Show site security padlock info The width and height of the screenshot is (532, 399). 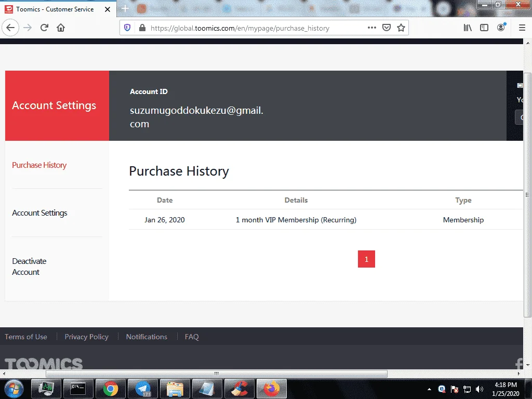click(x=142, y=28)
